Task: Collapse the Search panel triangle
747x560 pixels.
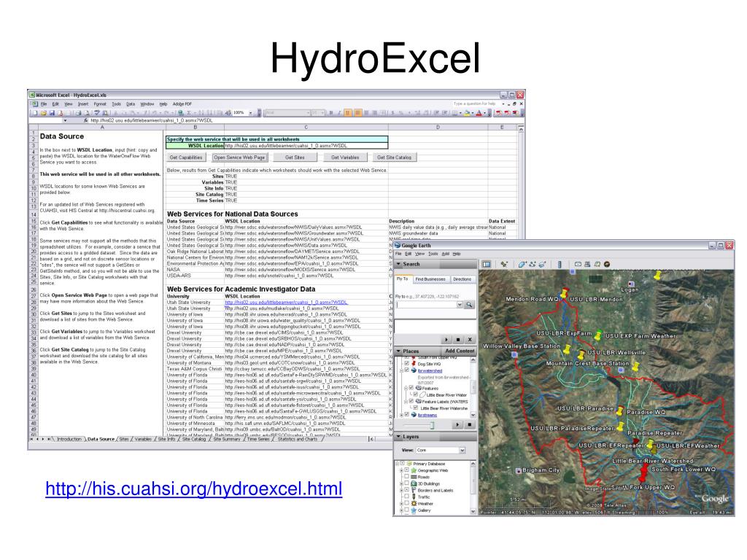Action: coord(399,264)
